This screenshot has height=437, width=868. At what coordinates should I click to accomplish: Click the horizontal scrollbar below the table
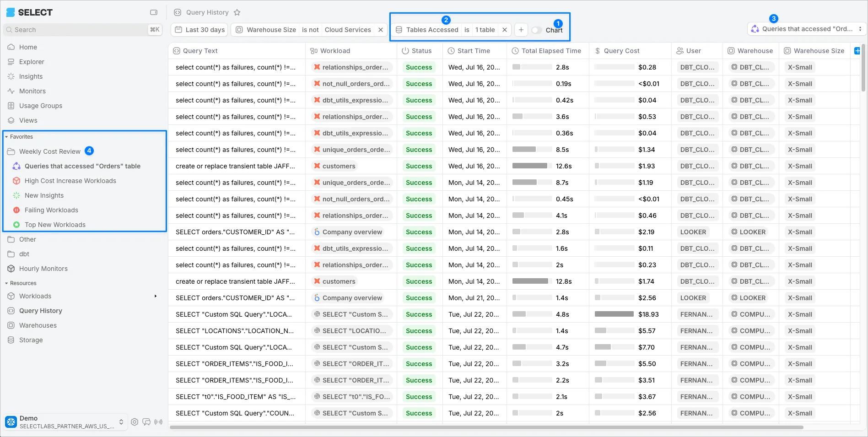(486, 427)
